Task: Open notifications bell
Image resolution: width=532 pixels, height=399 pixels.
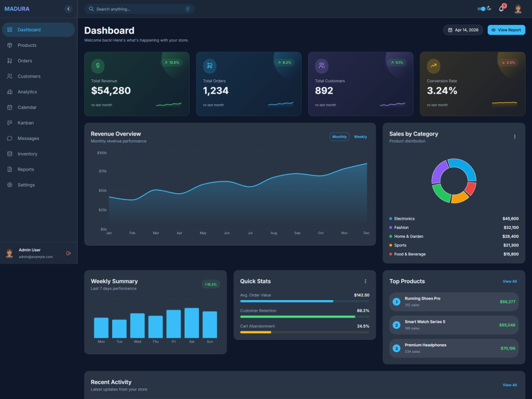Action: pyautogui.click(x=502, y=9)
